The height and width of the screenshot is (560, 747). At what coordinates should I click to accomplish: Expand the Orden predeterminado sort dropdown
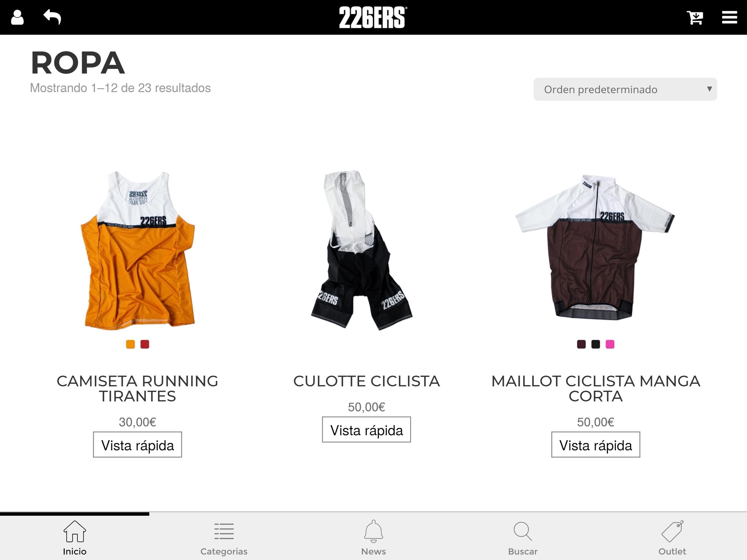(x=625, y=89)
